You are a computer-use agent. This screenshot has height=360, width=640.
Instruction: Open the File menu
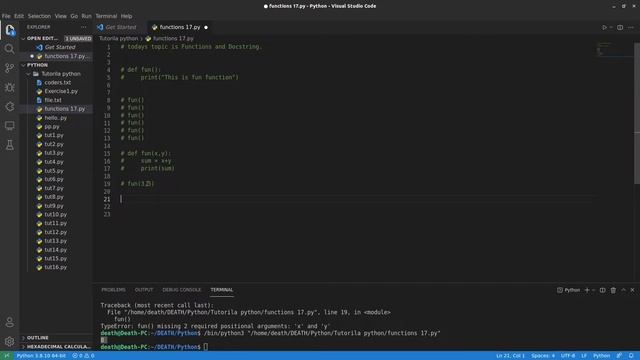coord(6,16)
